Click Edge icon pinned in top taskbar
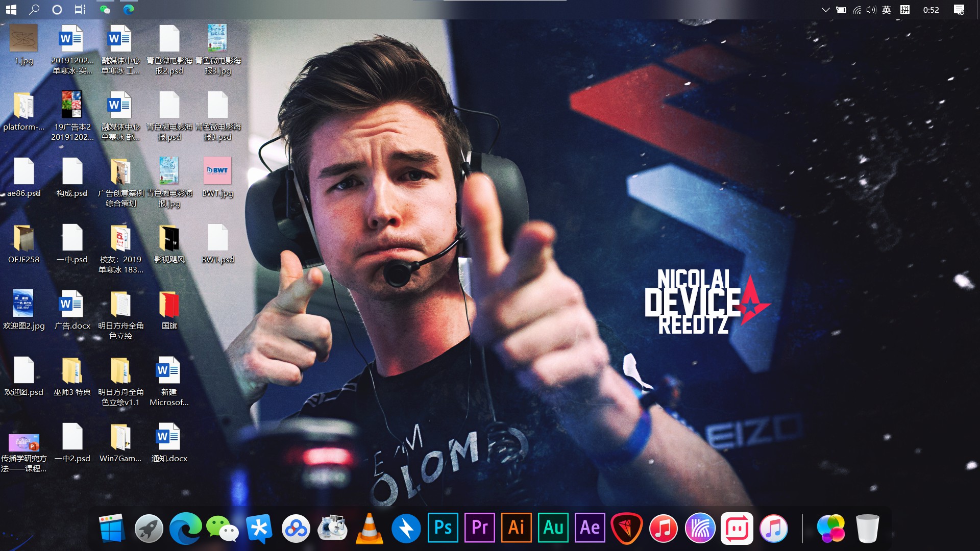This screenshot has height=551, width=980. tap(128, 9)
